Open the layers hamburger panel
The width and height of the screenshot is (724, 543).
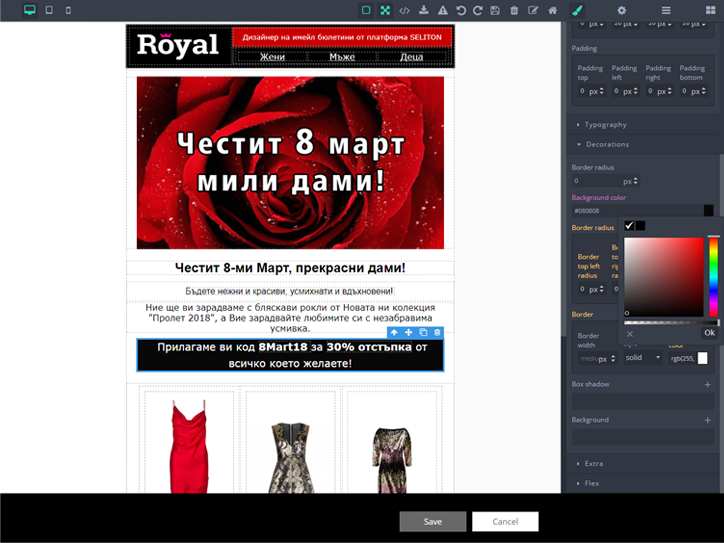tap(666, 10)
